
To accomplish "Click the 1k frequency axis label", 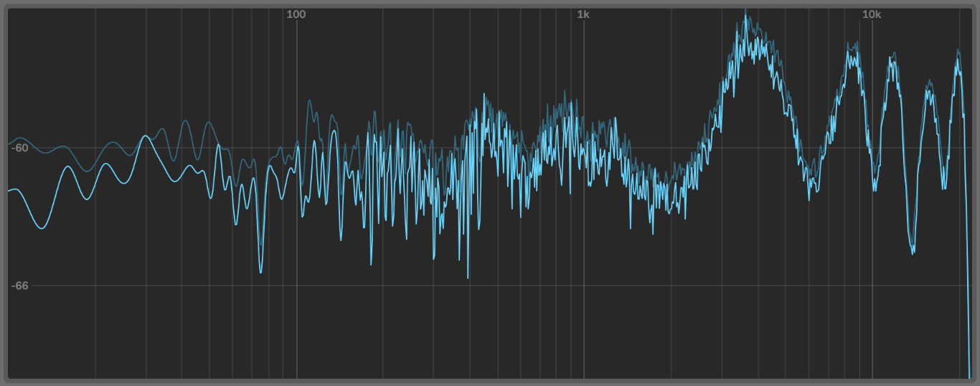I will point(583,14).
